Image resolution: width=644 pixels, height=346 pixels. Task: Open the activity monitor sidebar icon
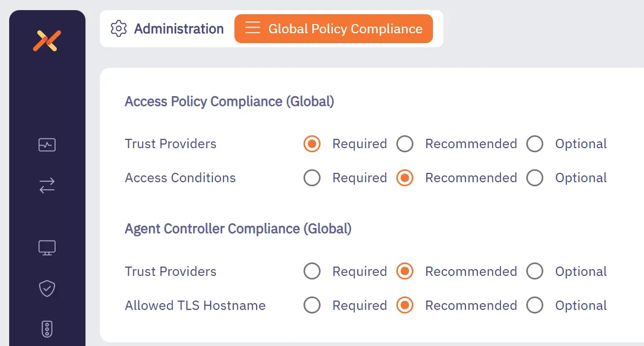(x=47, y=144)
